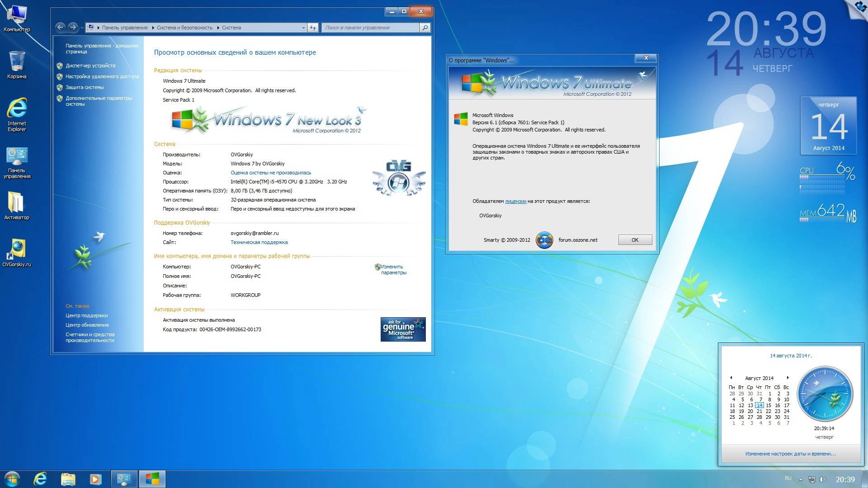Close the About Windows dialog
868x488 pixels.
(x=646, y=58)
